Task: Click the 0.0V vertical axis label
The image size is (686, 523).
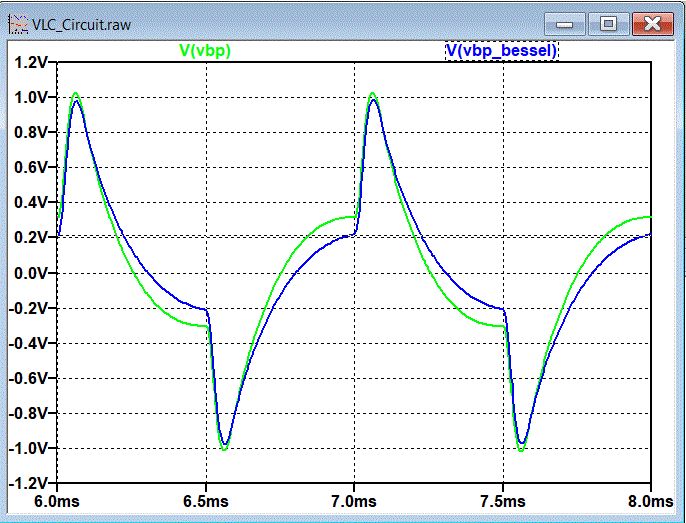Action: 30,273
